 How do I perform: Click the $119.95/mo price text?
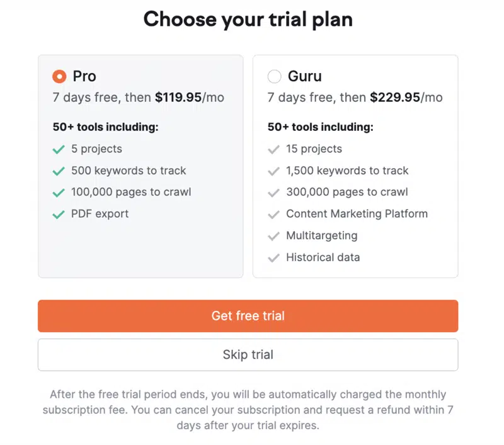190,98
